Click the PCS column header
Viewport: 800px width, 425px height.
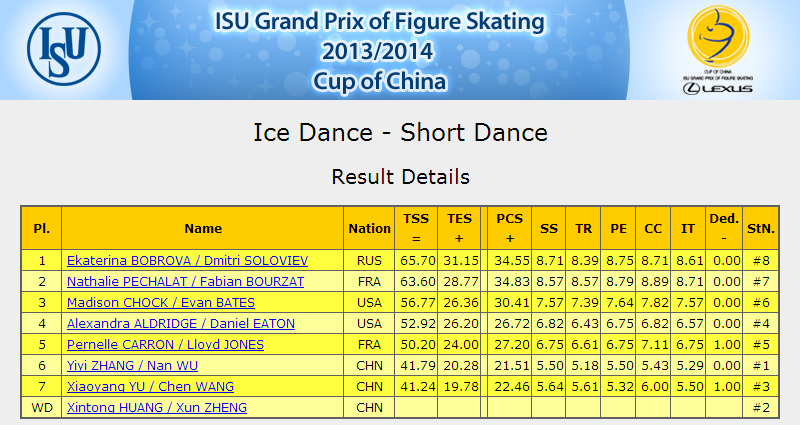(509, 228)
